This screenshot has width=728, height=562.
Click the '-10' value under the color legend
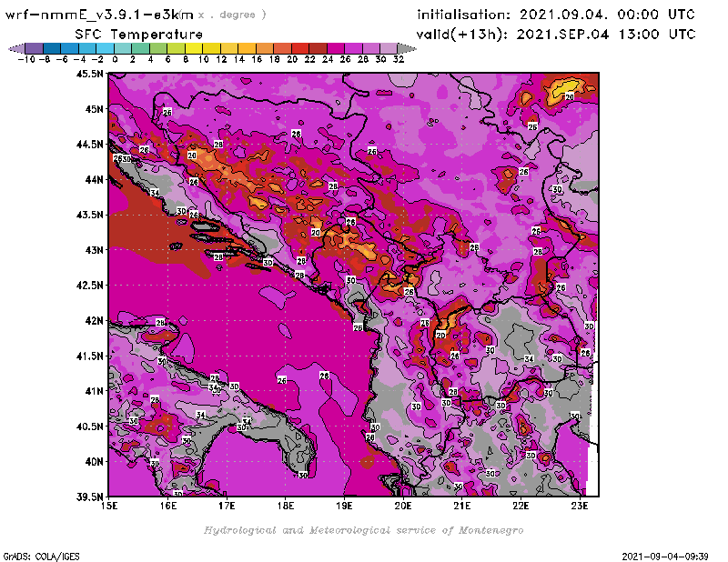(26, 59)
